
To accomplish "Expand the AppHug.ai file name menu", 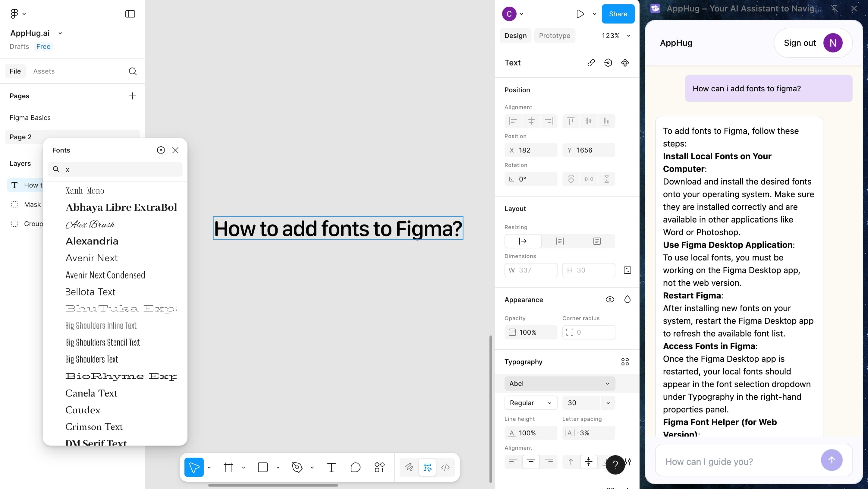I will coord(60,33).
